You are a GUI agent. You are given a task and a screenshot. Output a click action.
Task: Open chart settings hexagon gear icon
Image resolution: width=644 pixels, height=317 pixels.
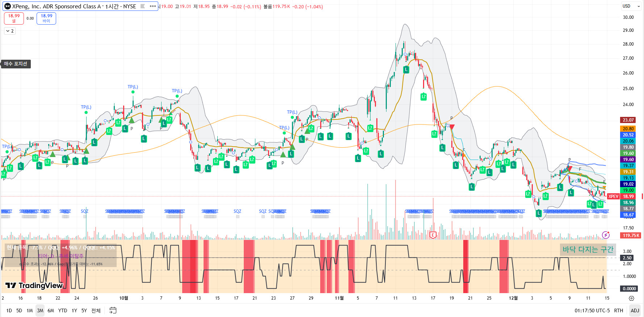631,299
